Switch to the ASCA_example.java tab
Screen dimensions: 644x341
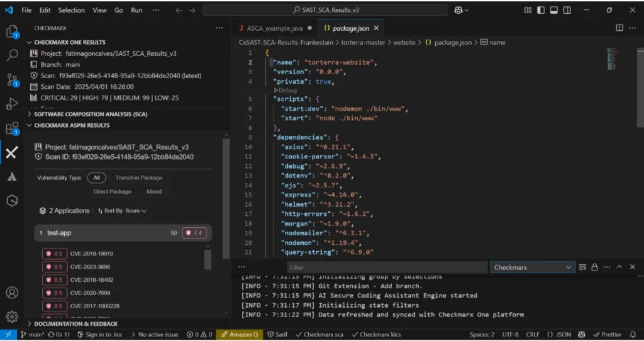[x=274, y=28]
